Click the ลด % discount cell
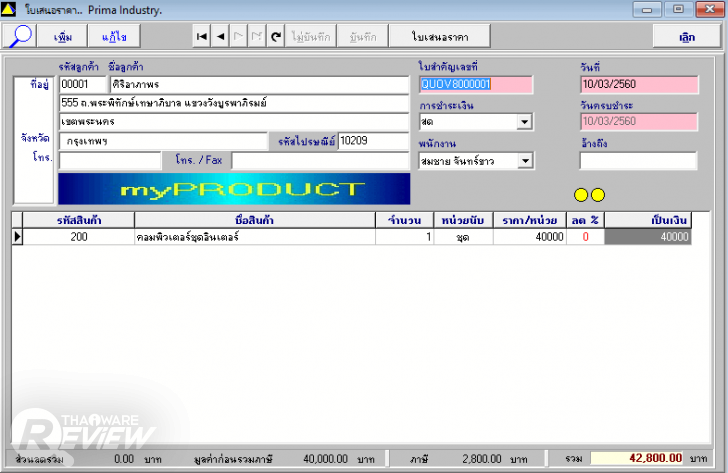The height and width of the screenshot is (473, 728). click(585, 237)
